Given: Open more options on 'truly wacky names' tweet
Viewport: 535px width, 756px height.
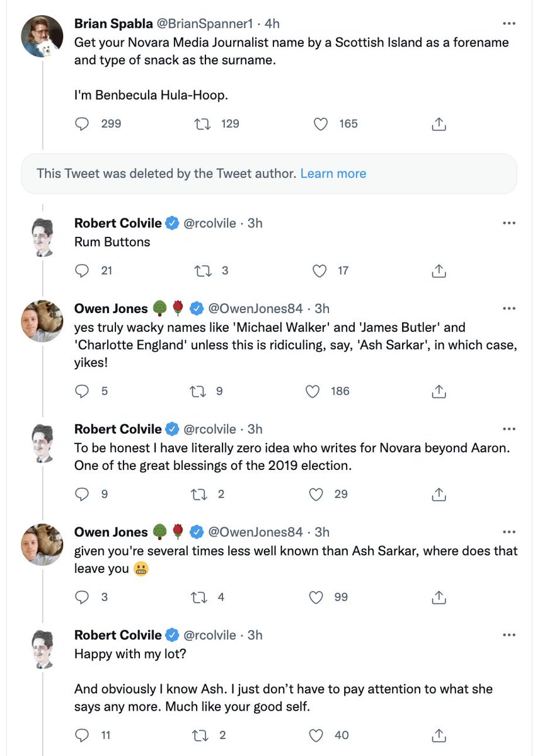Looking at the screenshot, I should [509, 309].
